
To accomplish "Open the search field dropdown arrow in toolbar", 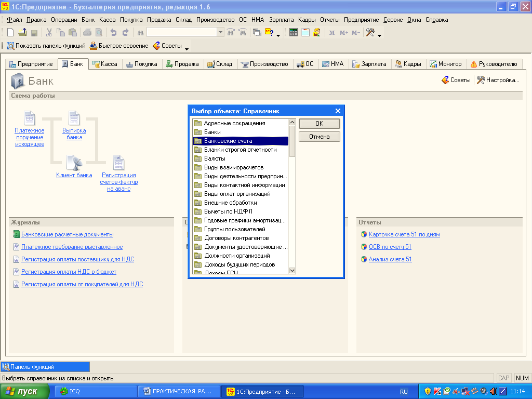I will click(220, 33).
